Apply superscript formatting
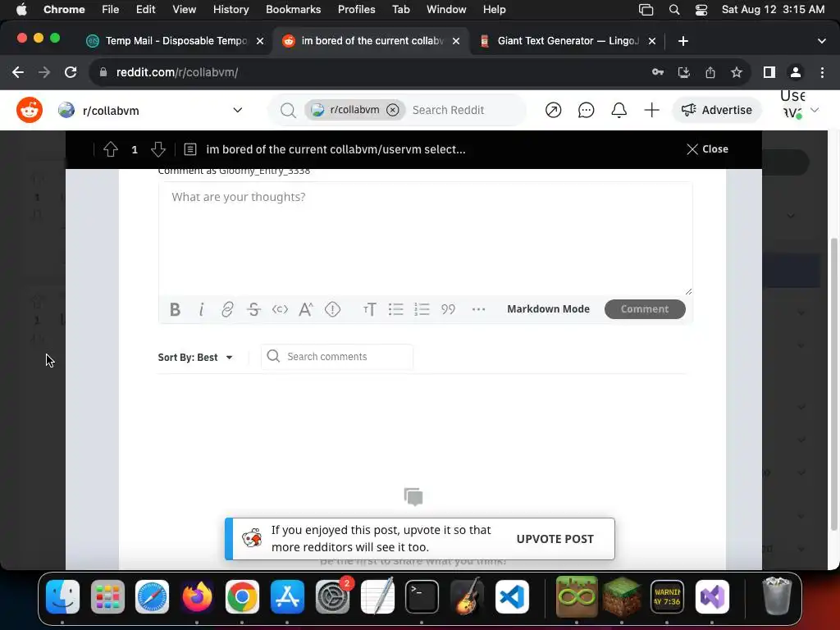This screenshot has width=840, height=630. (306, 309)
